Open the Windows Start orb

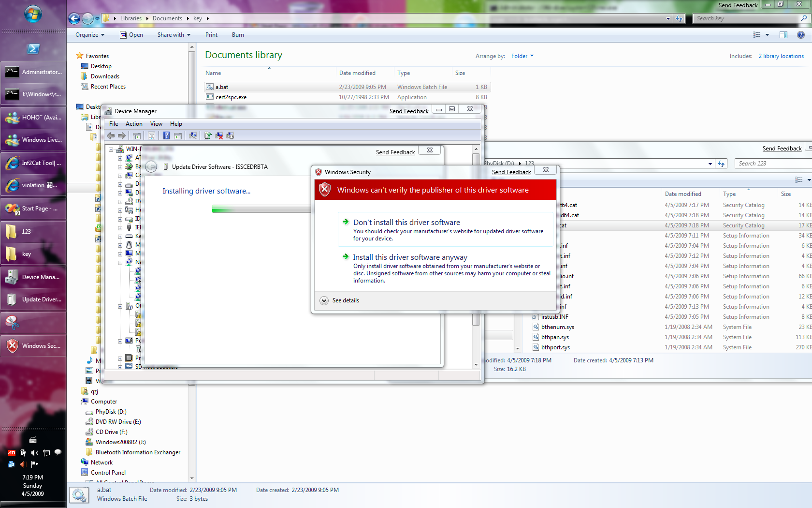coord(33,14)
